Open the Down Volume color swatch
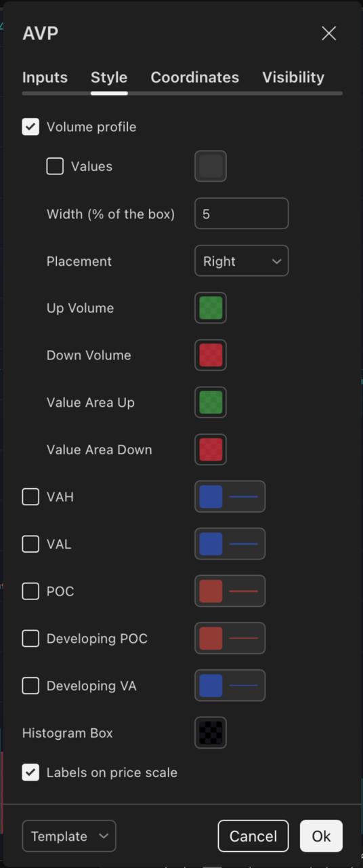The width and height of the screenshot is (363, 868). [x=211, y=355]
